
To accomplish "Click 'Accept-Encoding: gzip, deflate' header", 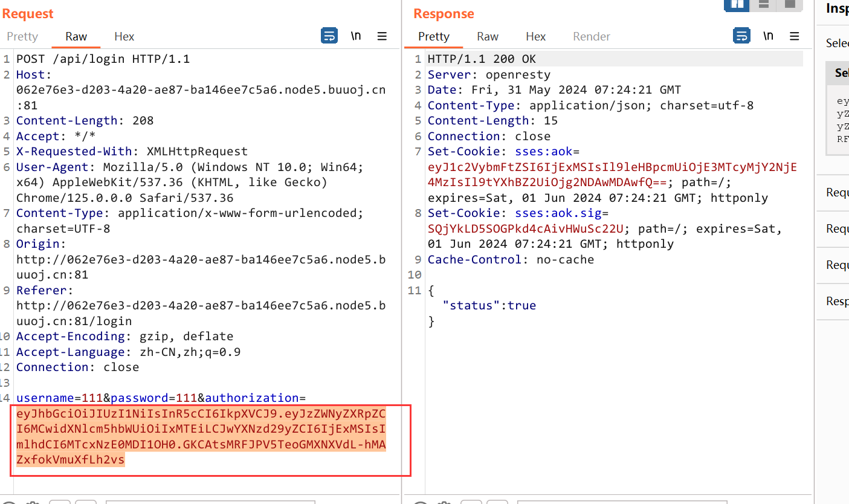I will pos(124,337).
